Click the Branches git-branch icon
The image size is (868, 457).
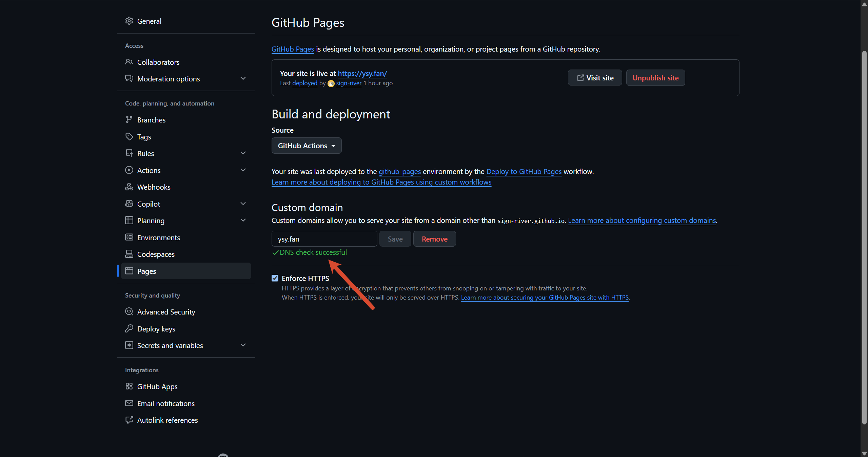pyautogui.click(x=129, y=120)
